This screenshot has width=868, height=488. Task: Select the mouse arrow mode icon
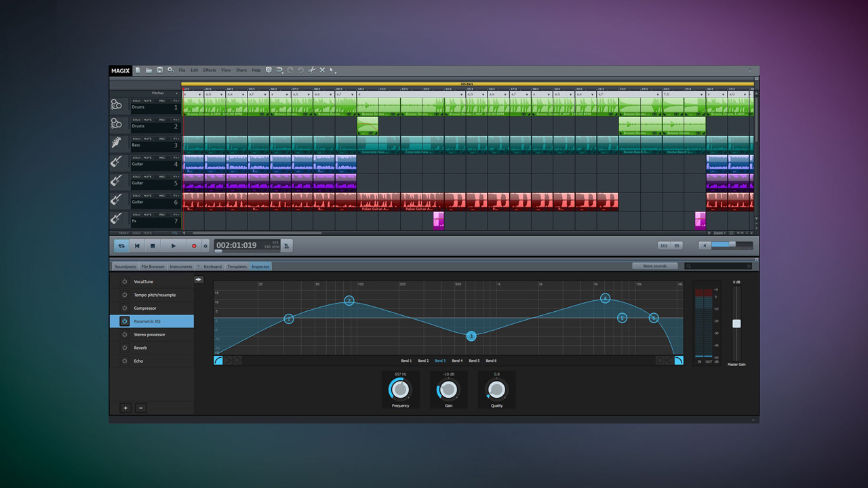(332, 70)
